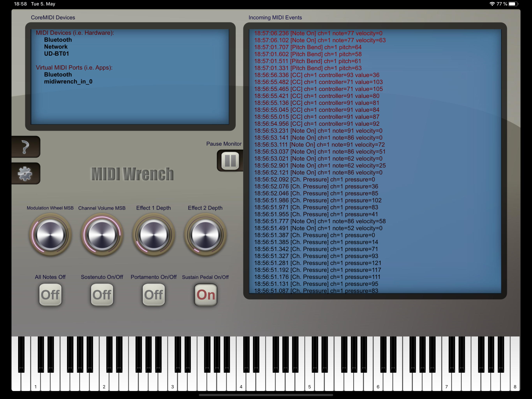Toggle the All Notes Off button

tap(50, 295)
